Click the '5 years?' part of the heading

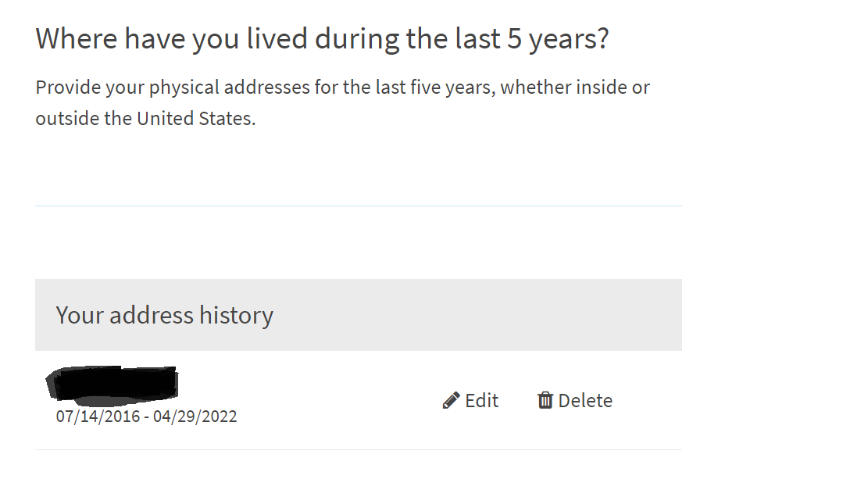pyautogui.click(x=558, y=39)
